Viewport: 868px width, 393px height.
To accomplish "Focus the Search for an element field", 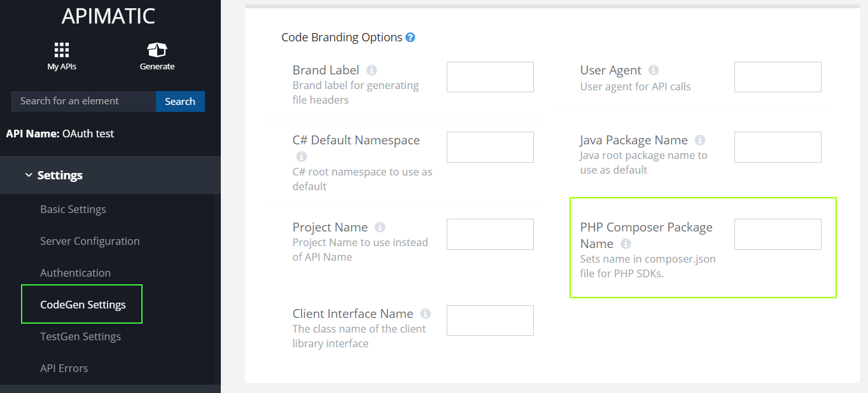I will pyautogui.click(x=83, y=101).
